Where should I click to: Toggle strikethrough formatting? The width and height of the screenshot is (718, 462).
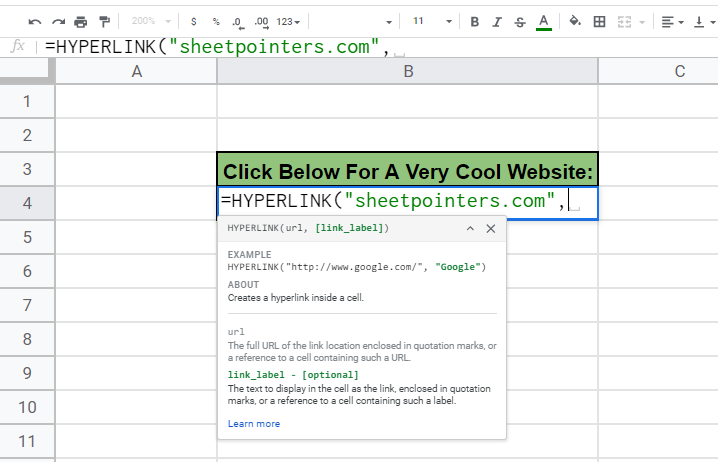tap(520, 22)
